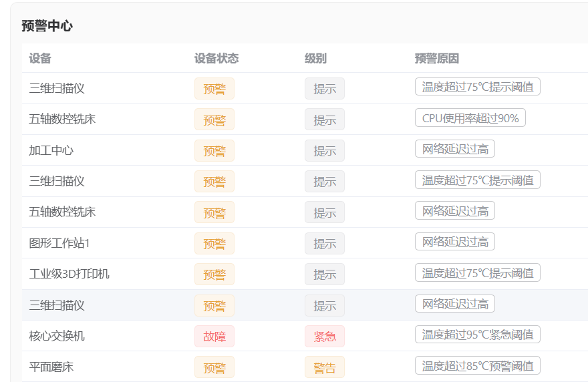The image size is (588, 382).
Task: Click the CPU使用率超过90% reason tag
Action: [470, 118]
